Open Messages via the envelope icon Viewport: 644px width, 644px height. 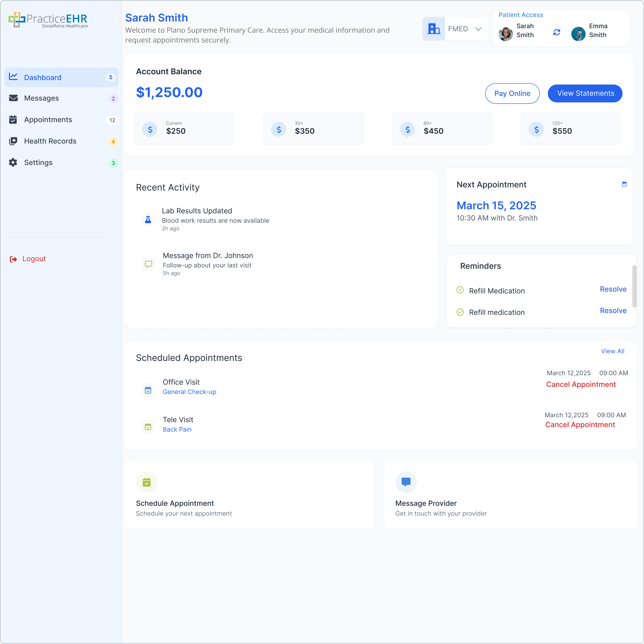[13, 98]
